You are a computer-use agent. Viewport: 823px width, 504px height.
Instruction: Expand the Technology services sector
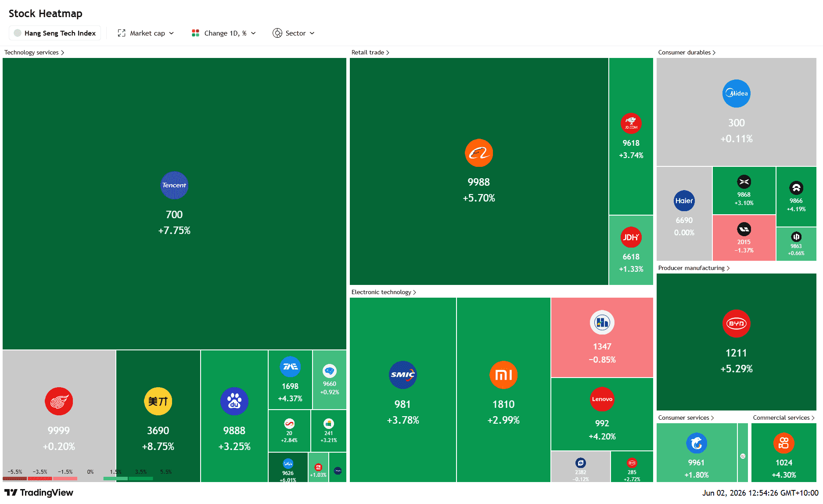point(34,52)
